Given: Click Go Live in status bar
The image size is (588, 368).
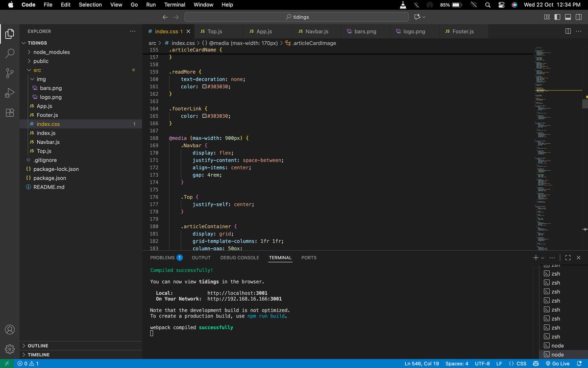Looking at the screenshot, I should tap(557, 364).
